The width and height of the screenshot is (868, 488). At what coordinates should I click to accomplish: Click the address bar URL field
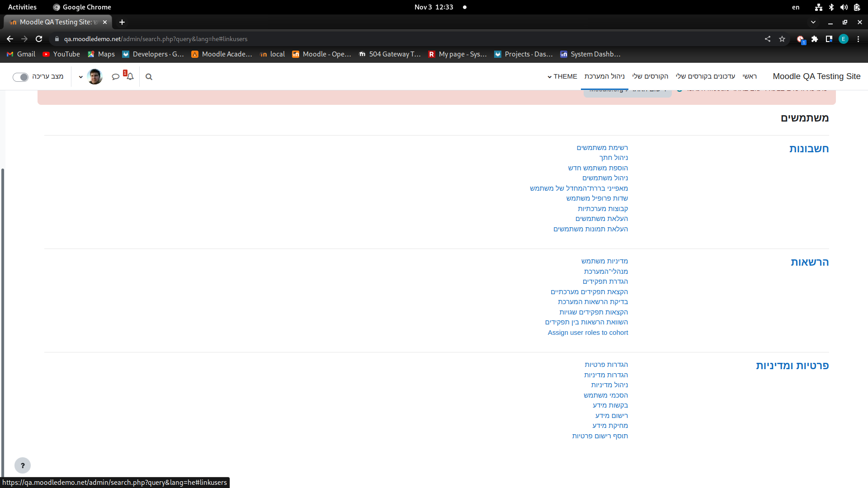[x=407, y=39]
